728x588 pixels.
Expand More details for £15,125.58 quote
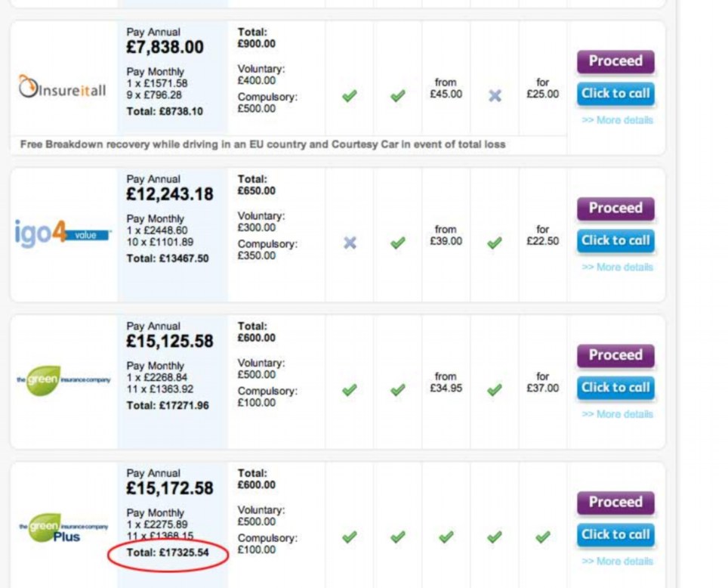617,414
